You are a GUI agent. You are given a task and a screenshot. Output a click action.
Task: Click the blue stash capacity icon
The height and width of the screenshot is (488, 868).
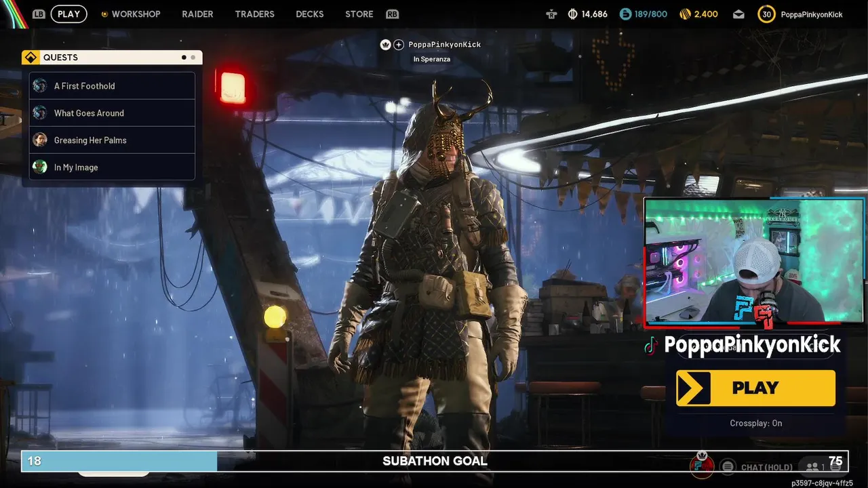point(625,14)
